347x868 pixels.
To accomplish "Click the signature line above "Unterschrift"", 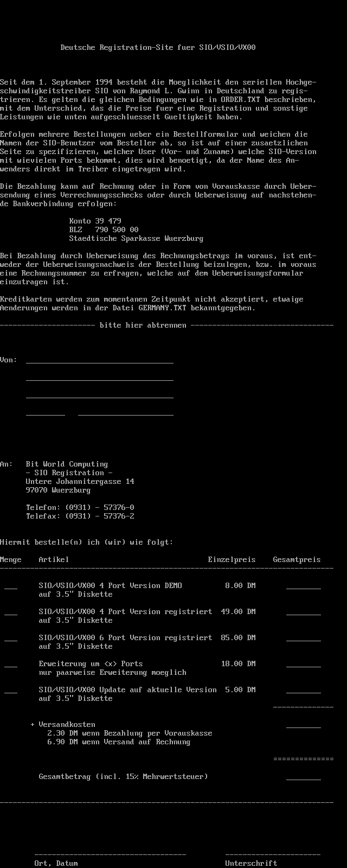I will pyautogui.click(x=273, y=854).
